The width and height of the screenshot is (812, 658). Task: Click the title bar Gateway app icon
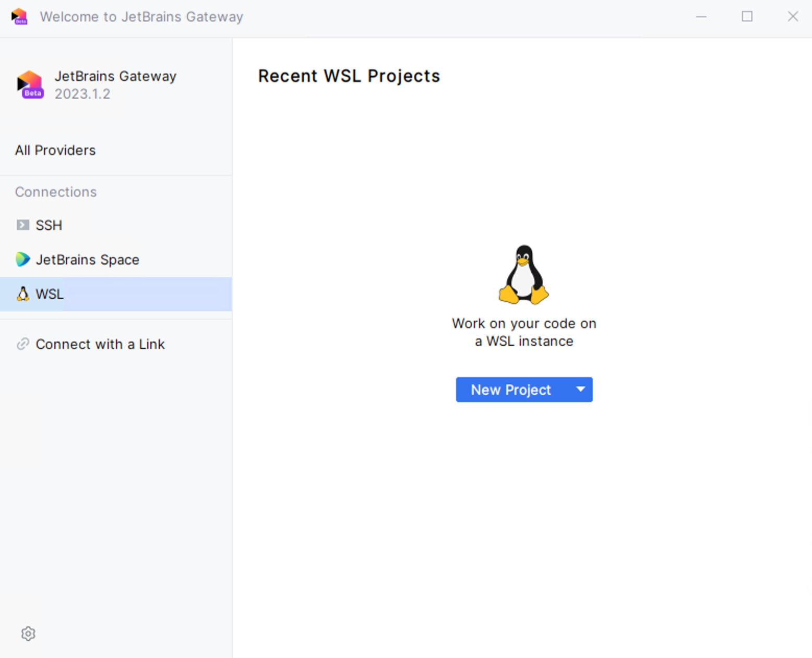tap(19, 17)
